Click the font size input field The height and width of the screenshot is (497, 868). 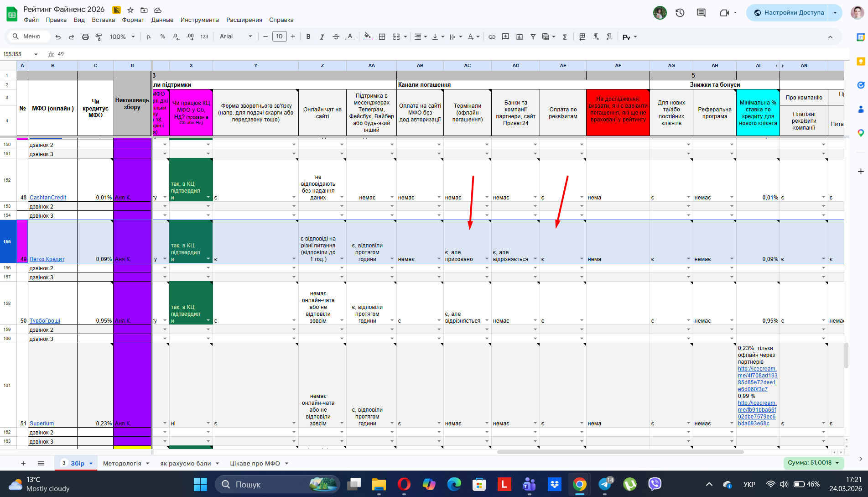(279, 37)
